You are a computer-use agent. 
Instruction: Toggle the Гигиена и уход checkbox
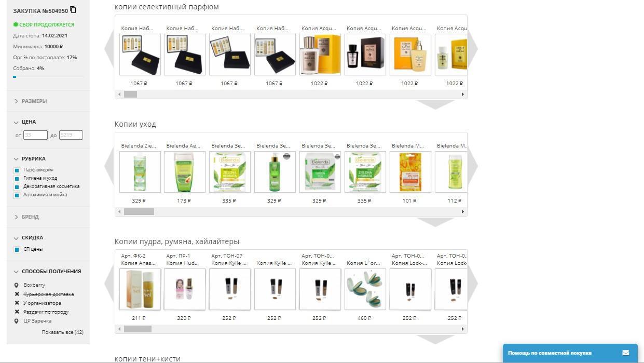click(17, 178)
